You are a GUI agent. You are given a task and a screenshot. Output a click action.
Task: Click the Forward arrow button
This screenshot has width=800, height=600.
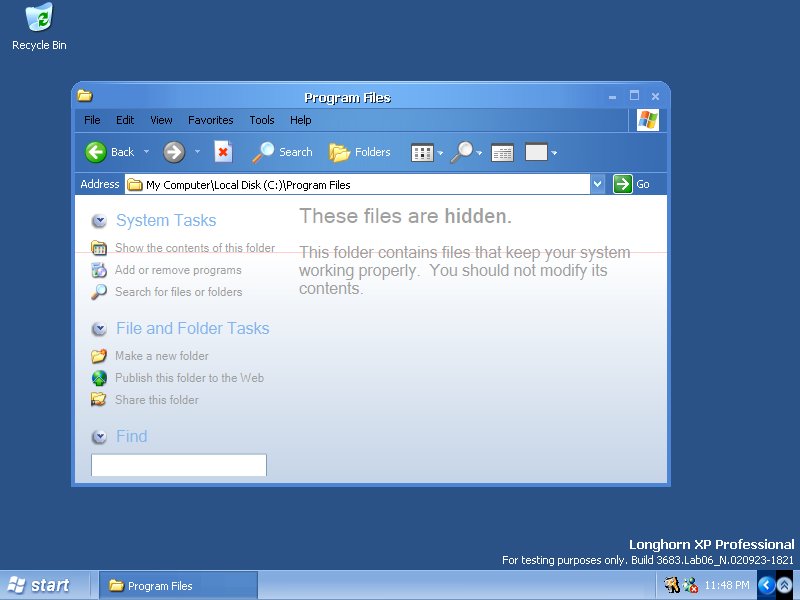[174, 152]
